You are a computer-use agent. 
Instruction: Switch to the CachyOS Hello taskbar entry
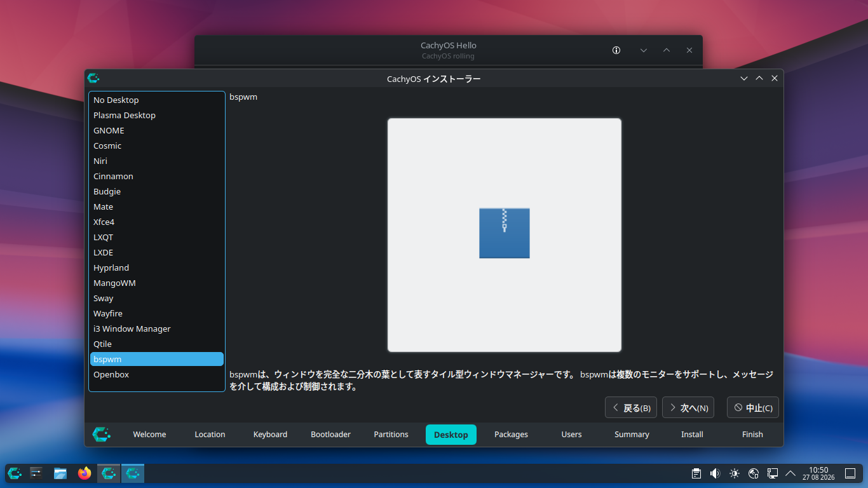pyautogui.click(x=109, y=473)
